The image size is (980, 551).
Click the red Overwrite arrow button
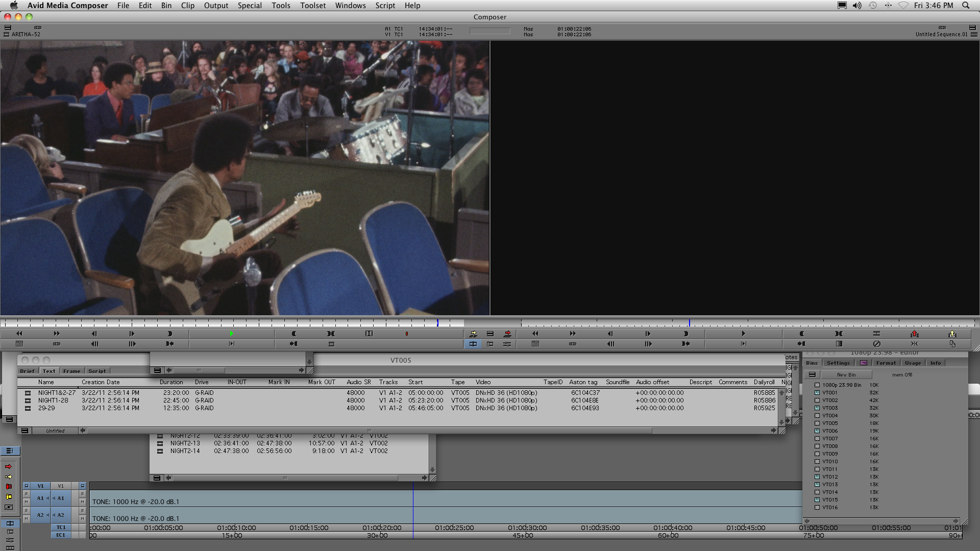(507, 334)
